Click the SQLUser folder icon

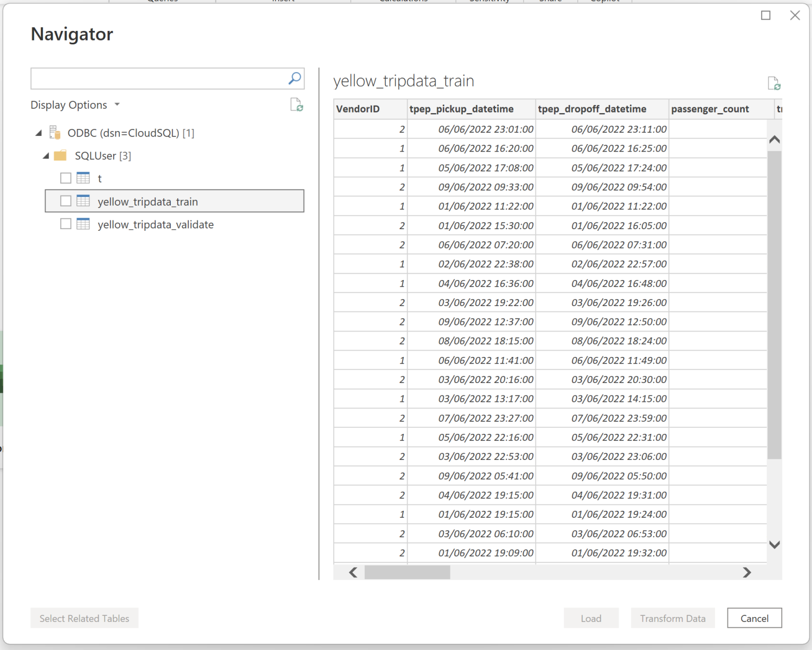[60, 156]
